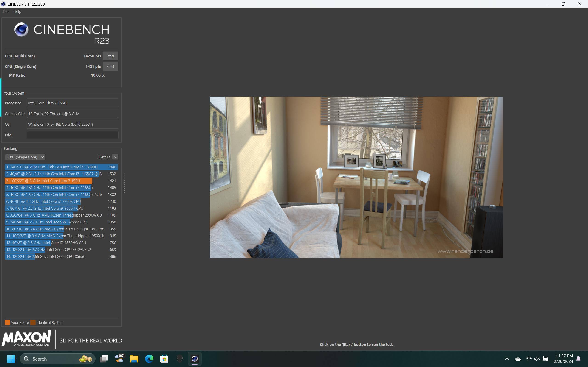Open File Explorer from taskbar
This screenshot has width=588, height=367.
click(x=134, y=359)
